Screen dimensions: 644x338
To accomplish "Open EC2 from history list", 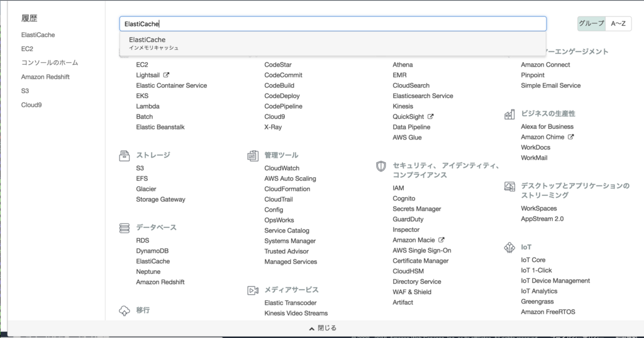I will (x=27, y=49).
